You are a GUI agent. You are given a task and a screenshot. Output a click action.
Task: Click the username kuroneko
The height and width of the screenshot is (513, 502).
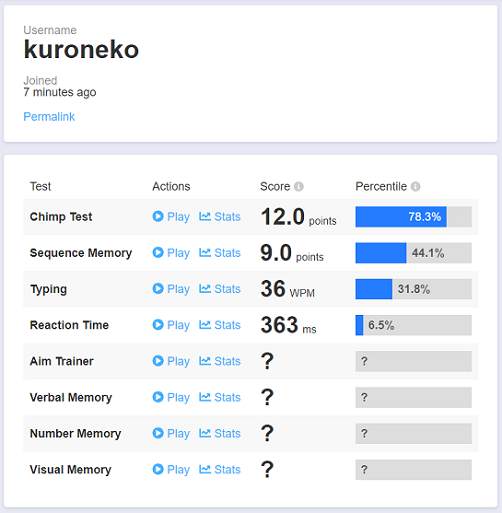point(81,49)
